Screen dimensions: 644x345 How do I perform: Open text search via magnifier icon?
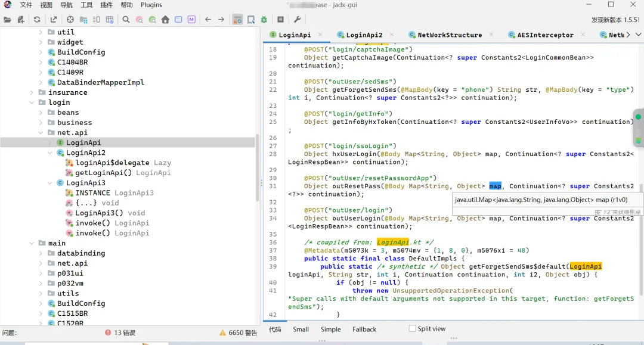(126, 20)
